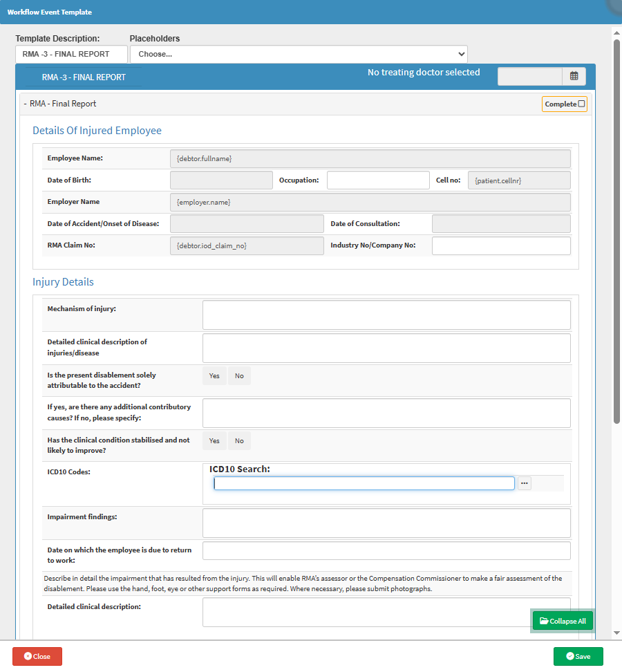The image size is (622, 672).
Task: Select No for disablement solely attributable
Action: pos(239,376)
